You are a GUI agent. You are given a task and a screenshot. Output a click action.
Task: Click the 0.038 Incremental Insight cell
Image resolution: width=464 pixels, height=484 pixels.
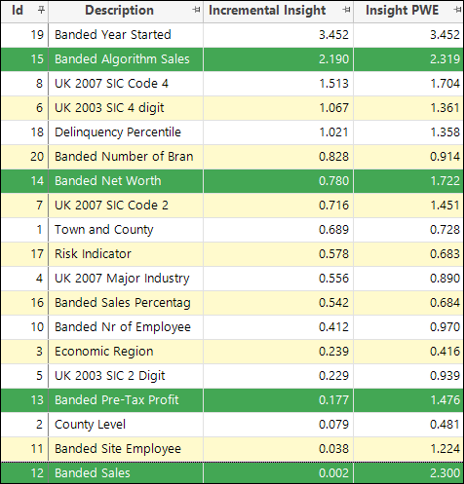coord(334,448)
